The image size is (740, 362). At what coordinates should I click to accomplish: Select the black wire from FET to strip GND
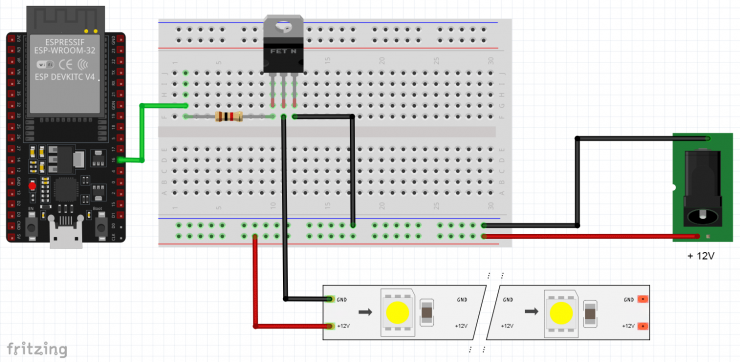coord(285,208)
